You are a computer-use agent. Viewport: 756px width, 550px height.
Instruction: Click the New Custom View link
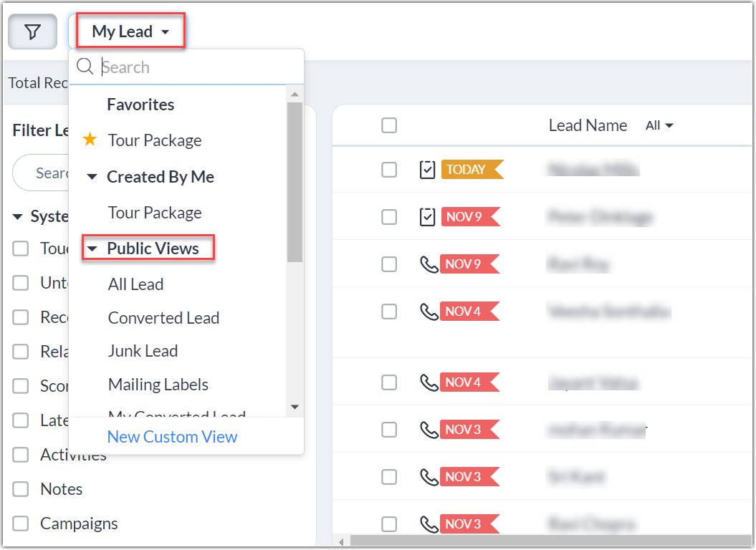point(172,437)
